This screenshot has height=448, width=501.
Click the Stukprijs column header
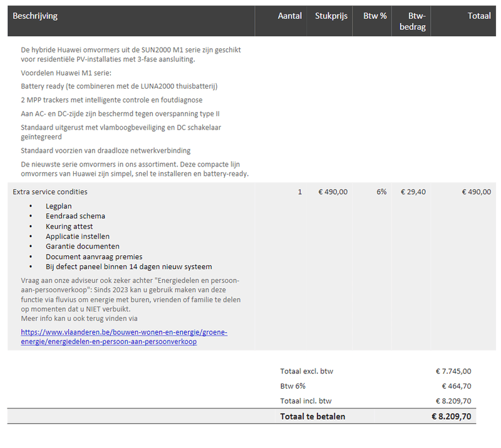click(331, 16)
